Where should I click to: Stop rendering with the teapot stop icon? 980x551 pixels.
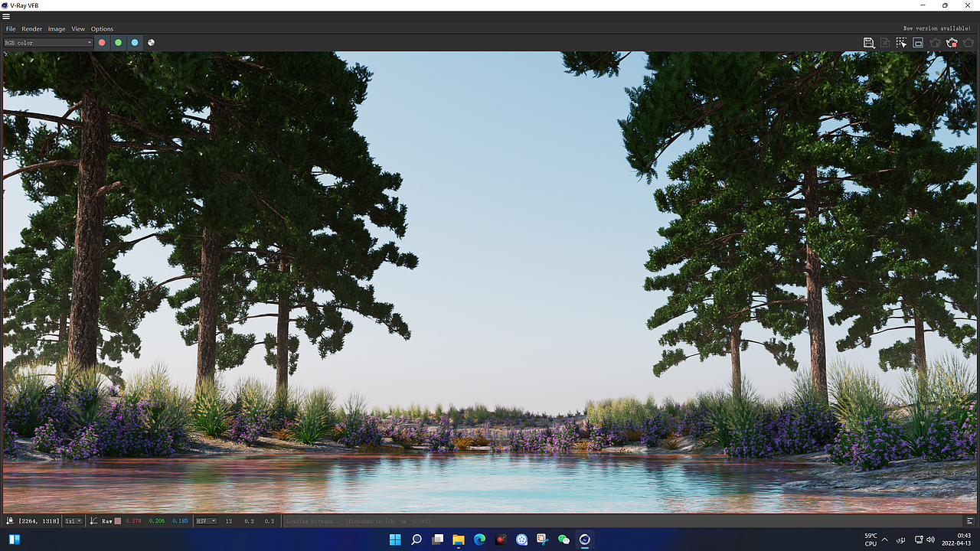(x=952, y=43)
